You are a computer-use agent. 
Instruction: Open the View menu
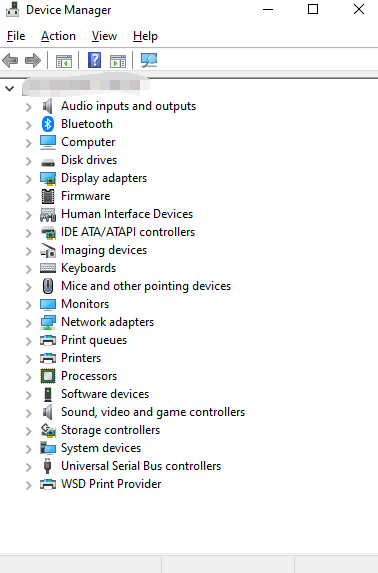tap(104, 36)
